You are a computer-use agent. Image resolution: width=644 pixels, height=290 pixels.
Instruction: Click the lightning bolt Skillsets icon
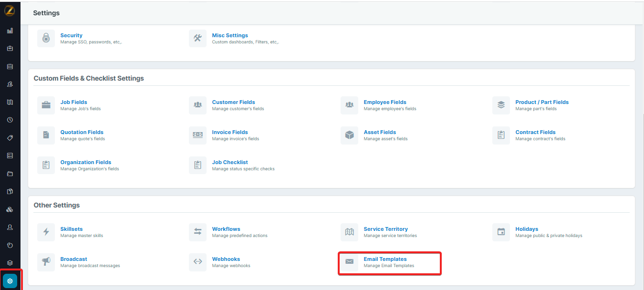tap(46, 232)
